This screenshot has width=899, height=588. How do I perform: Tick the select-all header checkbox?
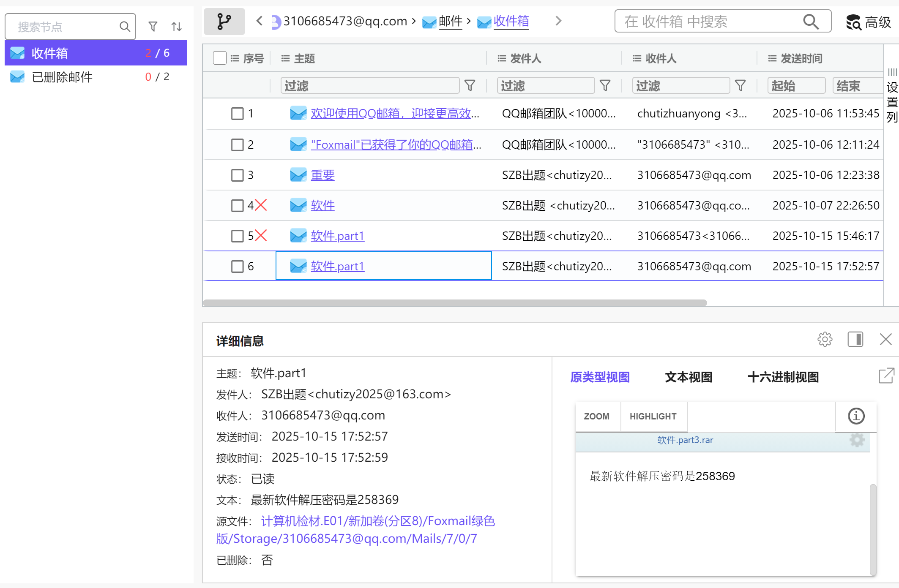220,58
